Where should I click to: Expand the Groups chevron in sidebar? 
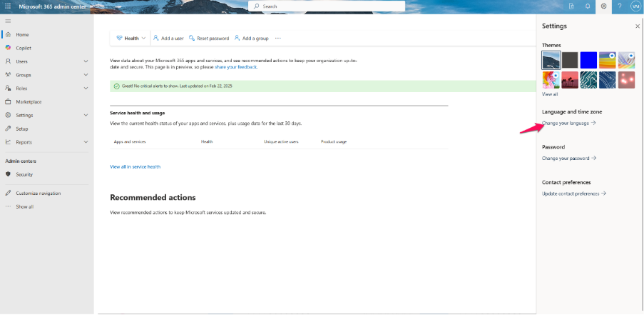(x=86, y=75)
